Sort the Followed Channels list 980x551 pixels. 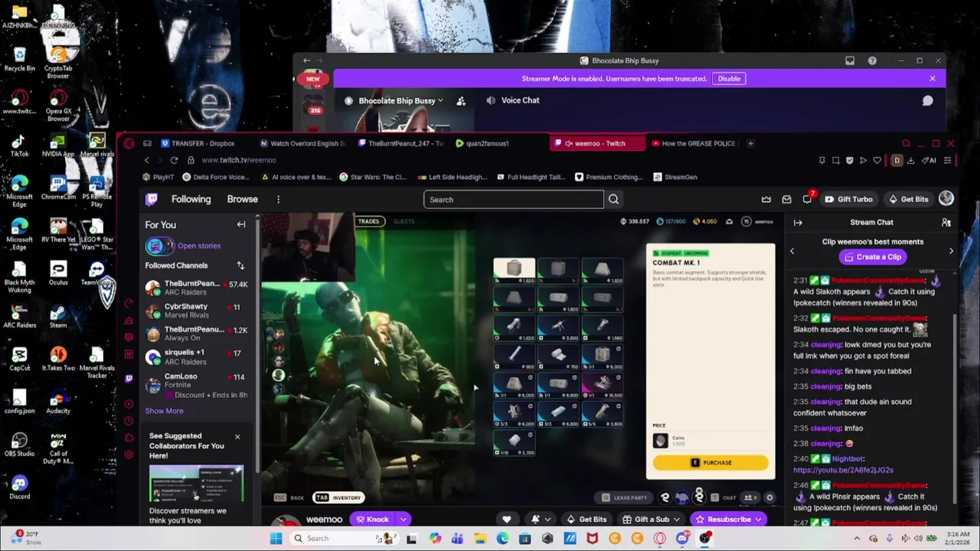point(240,266)
